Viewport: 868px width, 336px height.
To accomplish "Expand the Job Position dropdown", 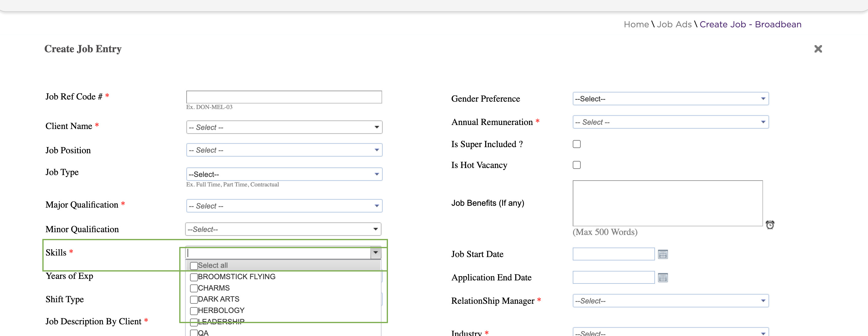I will coord(284,150).
